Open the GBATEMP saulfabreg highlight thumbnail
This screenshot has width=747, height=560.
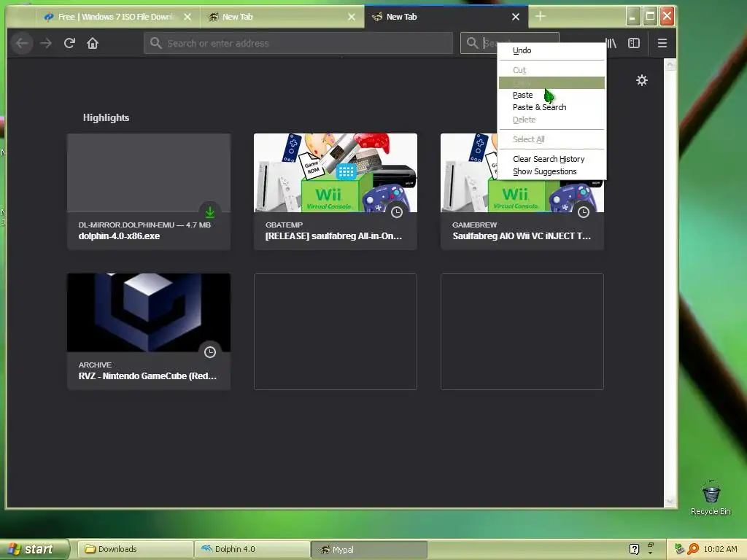tap(336, 172)
